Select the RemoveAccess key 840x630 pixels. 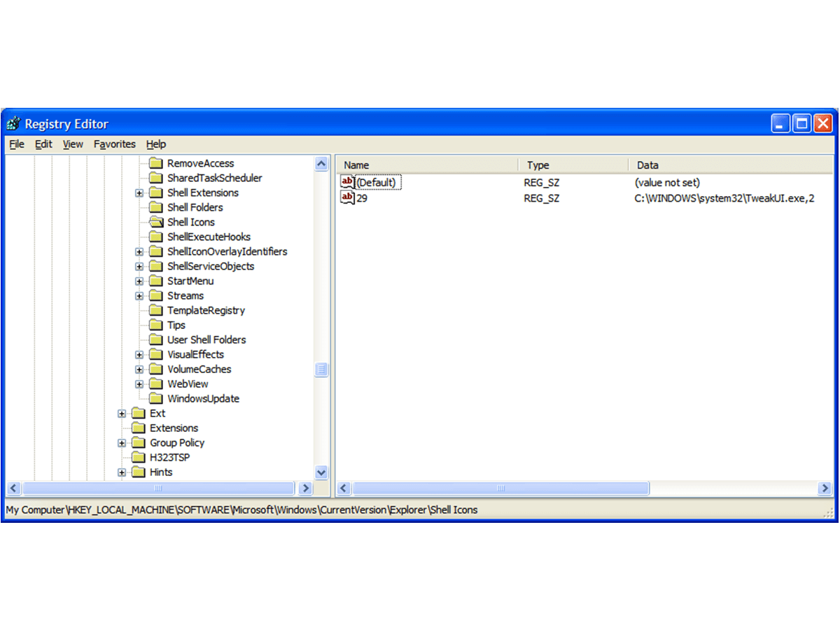[x=200, y=163]
